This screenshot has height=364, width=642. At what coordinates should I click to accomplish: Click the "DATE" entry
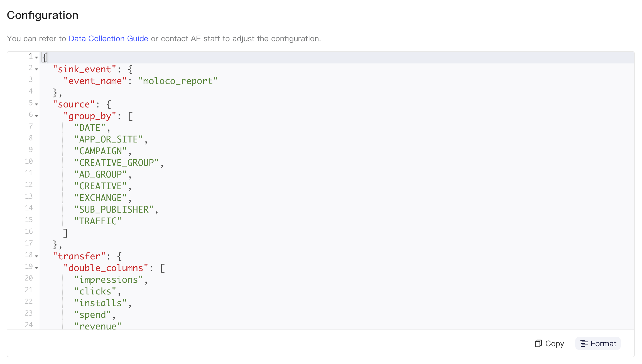(90, 128)
